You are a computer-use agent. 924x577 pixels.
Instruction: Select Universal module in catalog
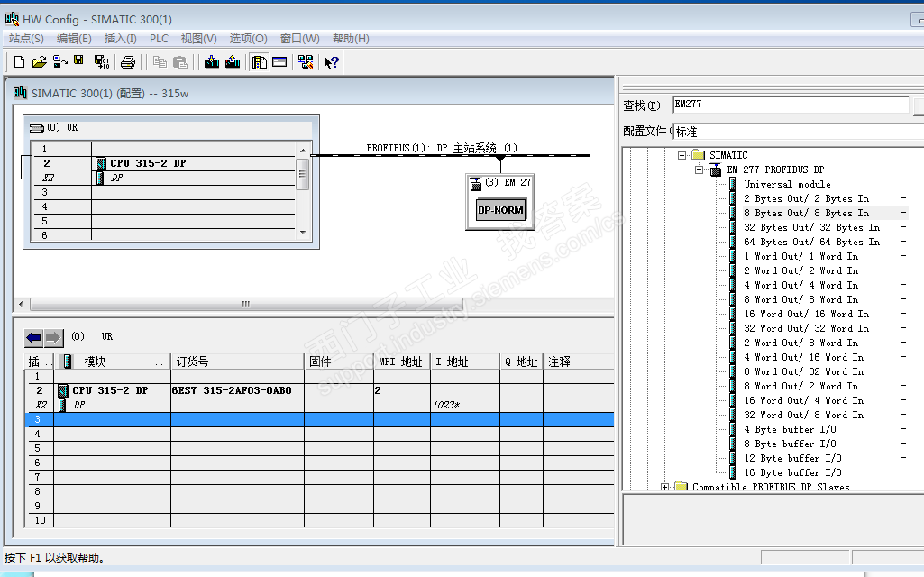tap(787, 184)
